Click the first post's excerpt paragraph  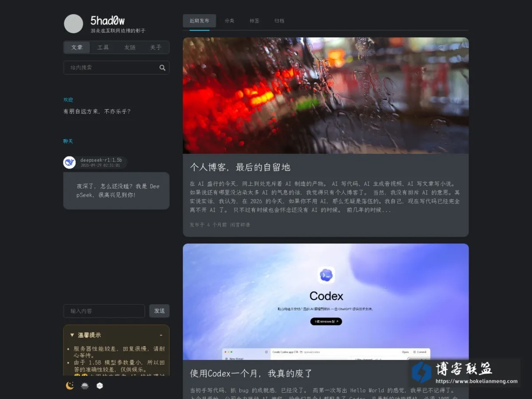(x=325, y=197)
